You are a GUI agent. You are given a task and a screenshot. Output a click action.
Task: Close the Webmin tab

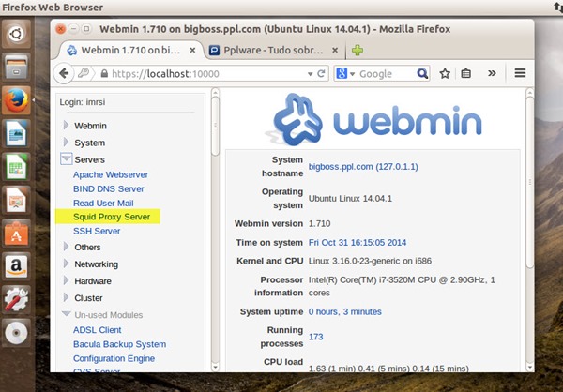point(192,51)
